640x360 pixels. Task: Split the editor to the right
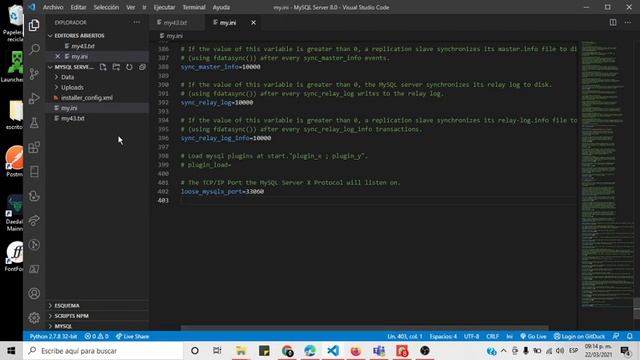click(613, 22)
